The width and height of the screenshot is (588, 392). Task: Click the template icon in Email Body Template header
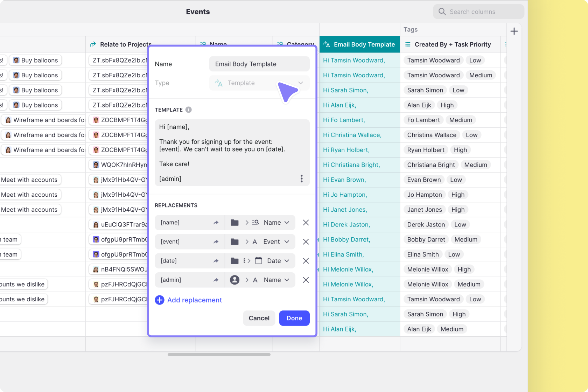pyautogui.click(x=327, y=44)
